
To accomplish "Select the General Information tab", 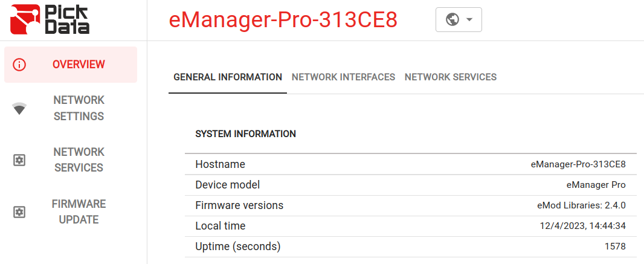I will click(x=228, y=77).
